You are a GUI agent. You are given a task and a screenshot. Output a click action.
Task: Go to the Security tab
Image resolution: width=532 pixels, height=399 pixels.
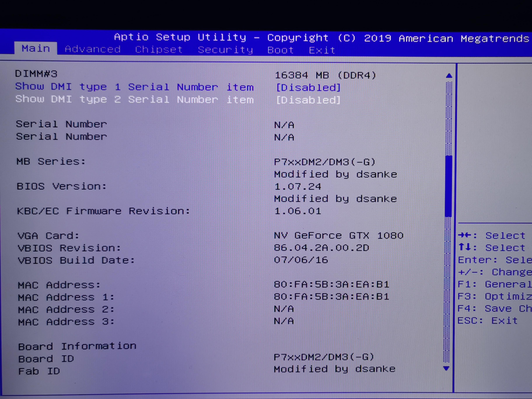[x=225, y=50]
